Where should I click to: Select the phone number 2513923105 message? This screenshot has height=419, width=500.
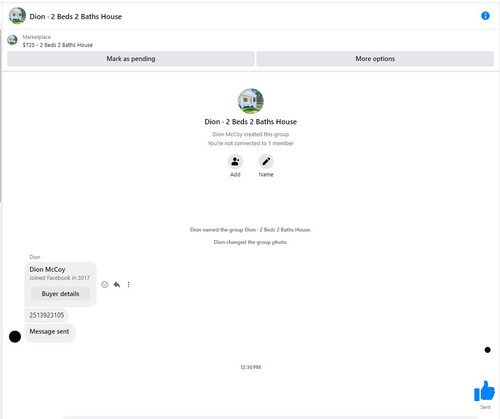(47, 315)
